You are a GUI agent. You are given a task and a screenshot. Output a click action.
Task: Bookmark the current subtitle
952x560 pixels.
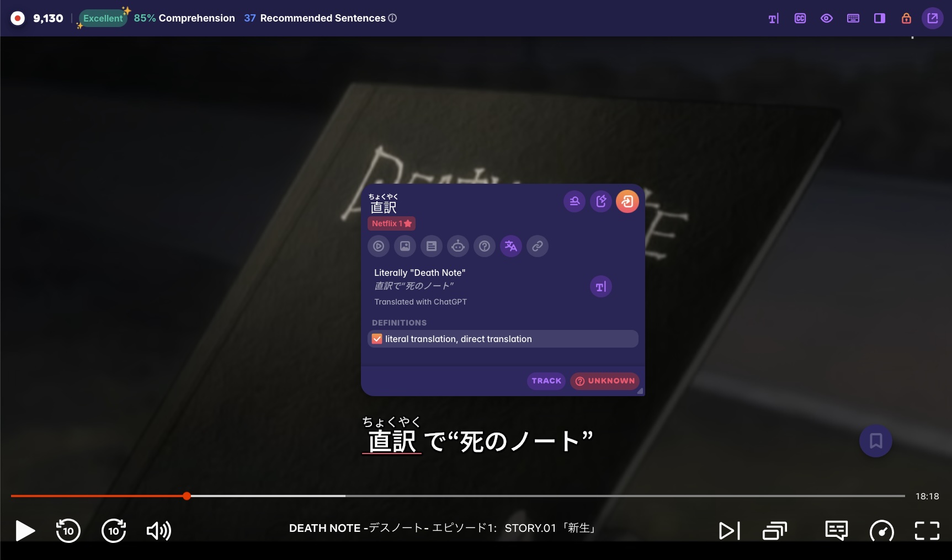[876, 441]
